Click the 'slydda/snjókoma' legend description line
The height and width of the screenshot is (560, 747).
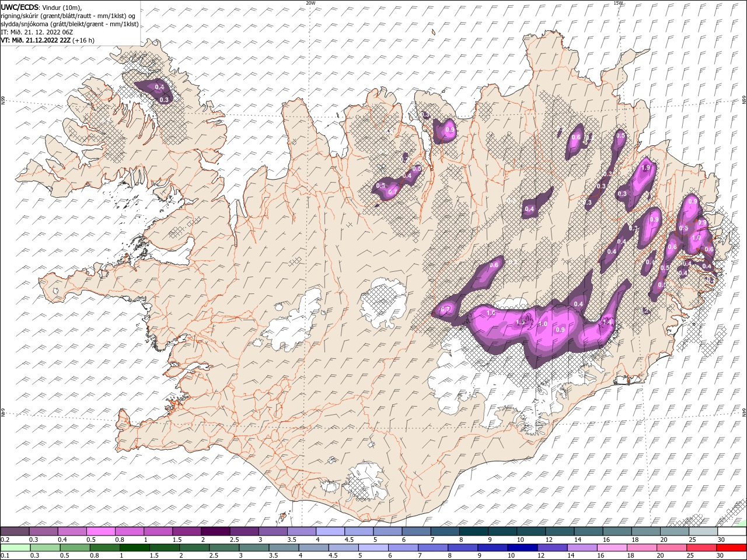pos(69,24)
